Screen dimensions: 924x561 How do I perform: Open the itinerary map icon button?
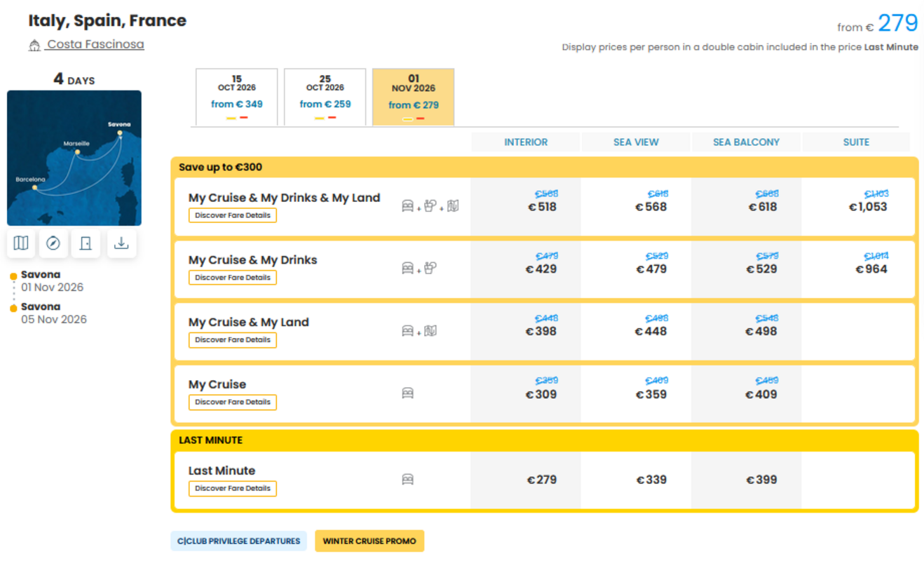[x=21, y=243]
